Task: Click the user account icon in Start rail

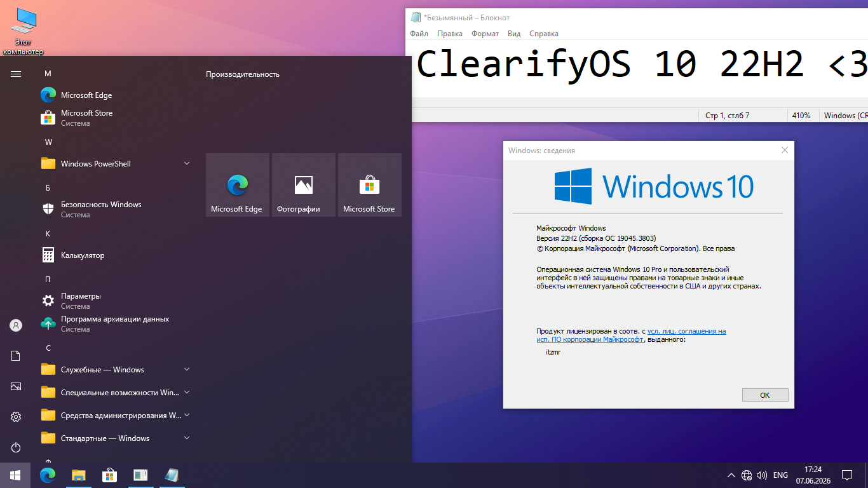Action: pos(16,325)
